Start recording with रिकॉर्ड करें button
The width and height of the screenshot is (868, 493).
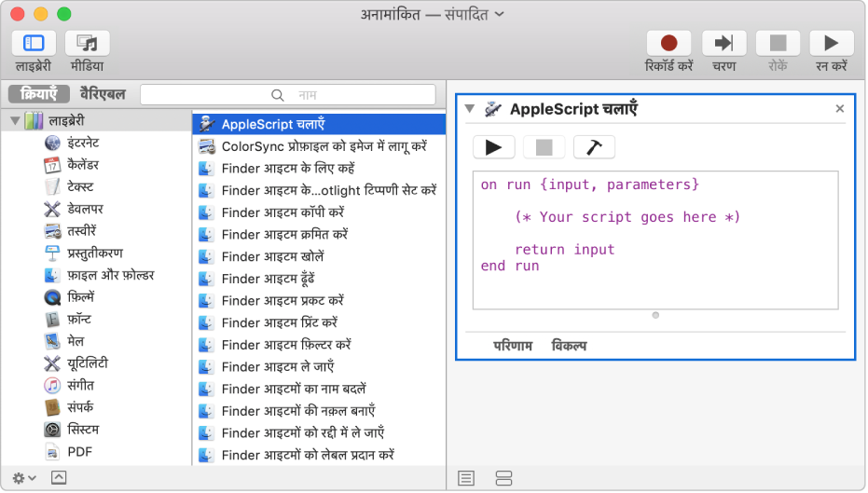point(668,43)
